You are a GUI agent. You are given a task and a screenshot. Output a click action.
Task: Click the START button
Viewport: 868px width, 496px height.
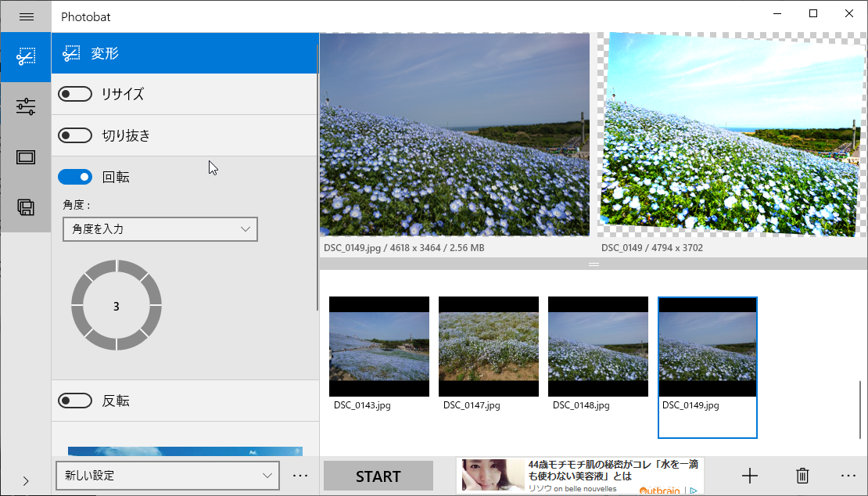378,476
